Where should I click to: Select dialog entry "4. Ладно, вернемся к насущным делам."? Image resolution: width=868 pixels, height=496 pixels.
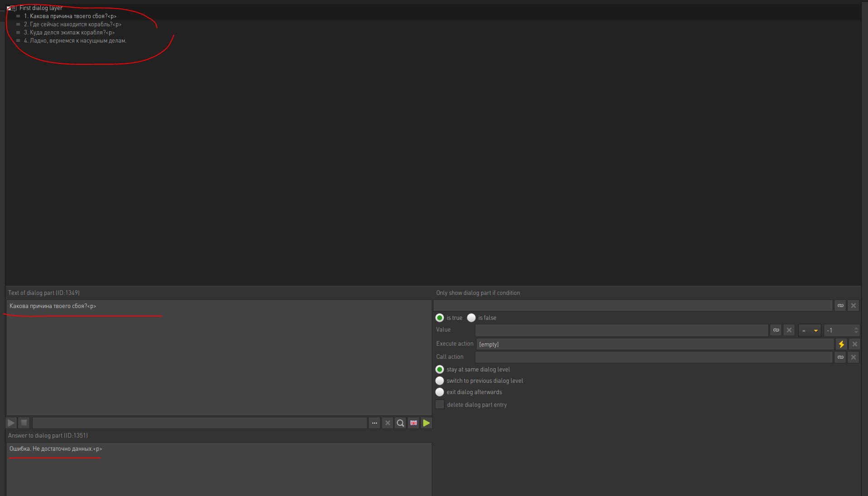[75, 41]
